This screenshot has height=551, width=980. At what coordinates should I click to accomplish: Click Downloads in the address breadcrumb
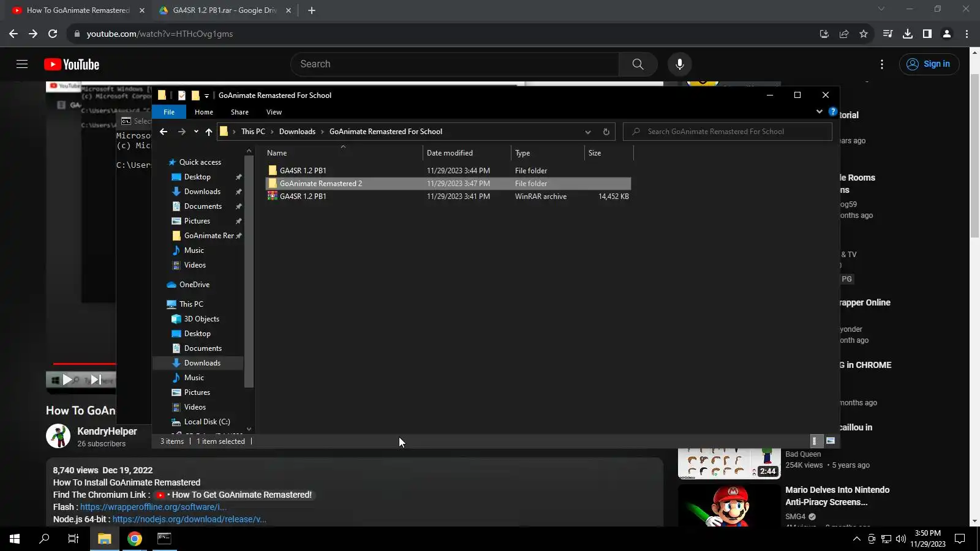click(x=297, y=132)
